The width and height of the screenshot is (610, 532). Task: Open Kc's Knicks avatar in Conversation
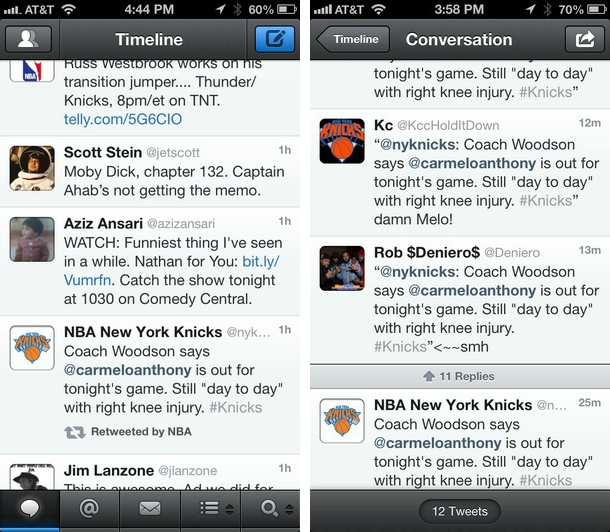coord(342,141)
